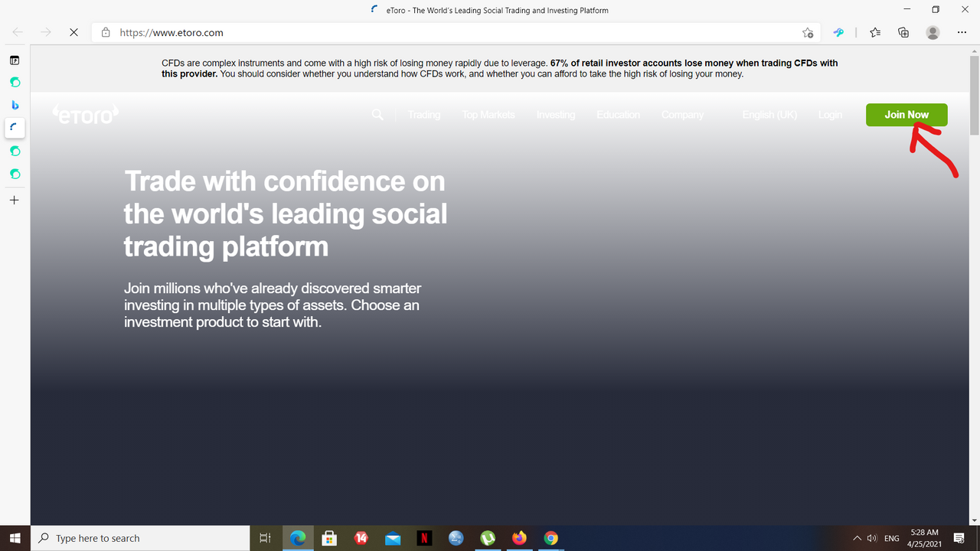The image size is (980, 551).
Task: Go back with the browser back arrow
Action: click(18, 33)
